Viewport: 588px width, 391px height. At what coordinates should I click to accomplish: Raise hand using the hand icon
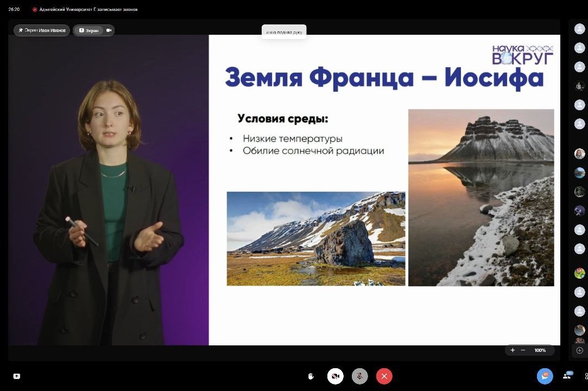(311, 376)
